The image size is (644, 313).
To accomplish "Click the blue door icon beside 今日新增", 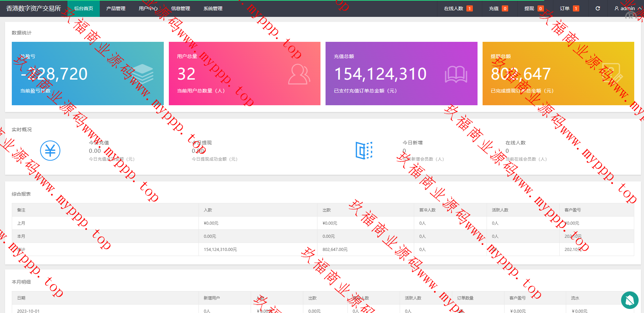I will tap(364, 150).
